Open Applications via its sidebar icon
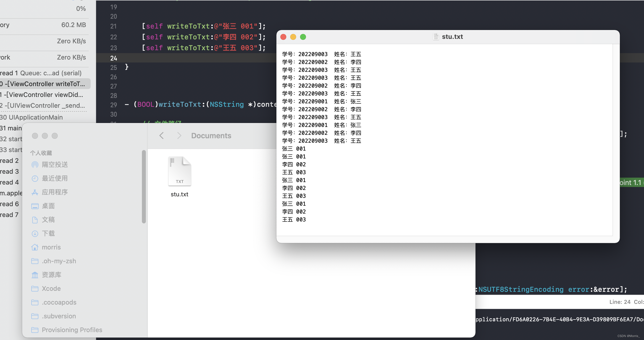The image size is (644, 340). click(35, 192)
